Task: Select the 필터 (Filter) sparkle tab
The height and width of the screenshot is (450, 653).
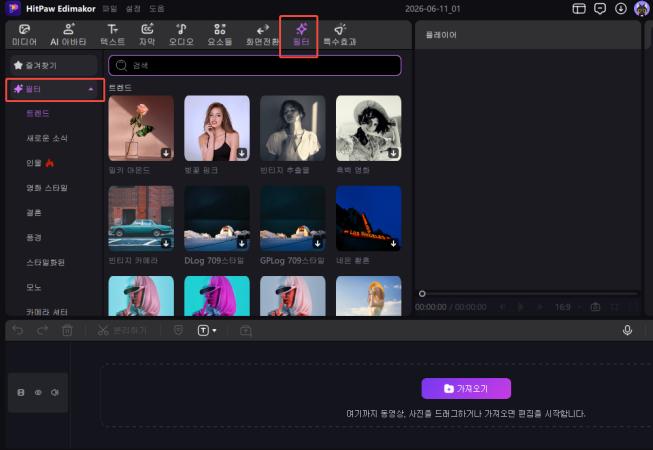Action: pyautogui.click(x=301, y=35)
